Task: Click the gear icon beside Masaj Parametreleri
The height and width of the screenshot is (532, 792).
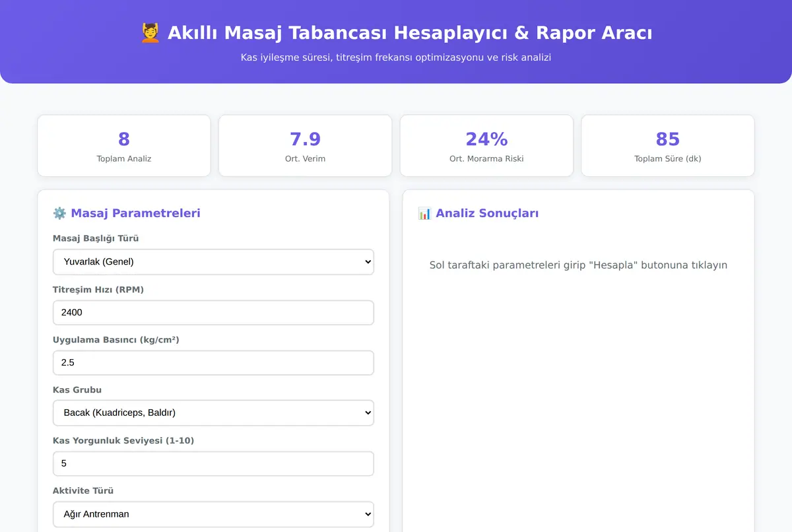Action: 59,213
